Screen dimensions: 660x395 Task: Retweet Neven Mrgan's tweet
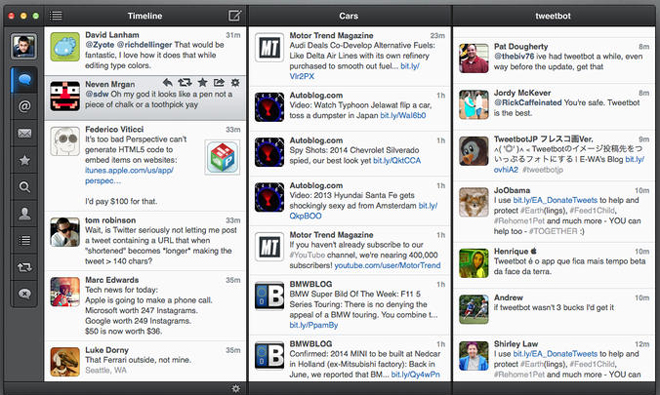click(x=184, y=83)
